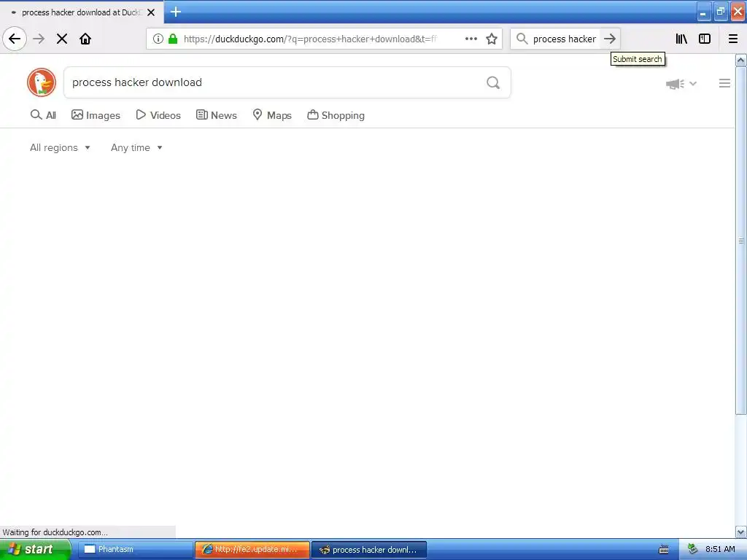Switch to All results tab

point(43,115)
